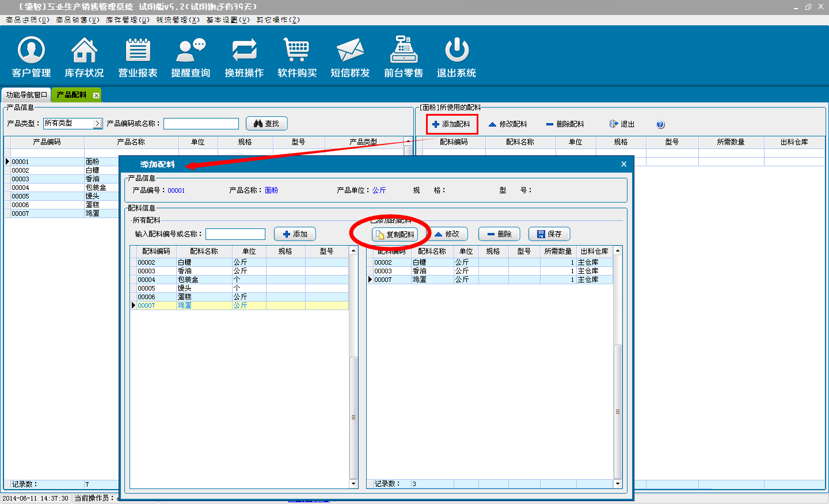
Task: Launch the 前台零售 cash register icon
Action: [x=404, y=51]
